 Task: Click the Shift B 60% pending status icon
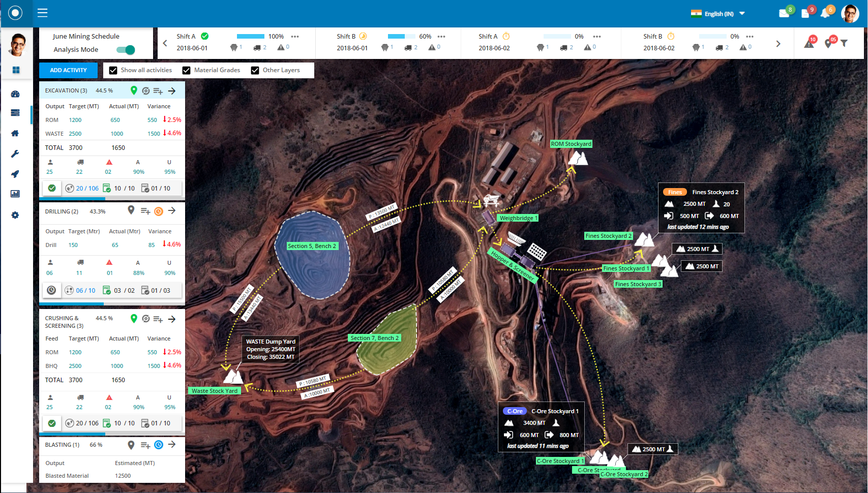pyautogui.click(x=363, y=36)
